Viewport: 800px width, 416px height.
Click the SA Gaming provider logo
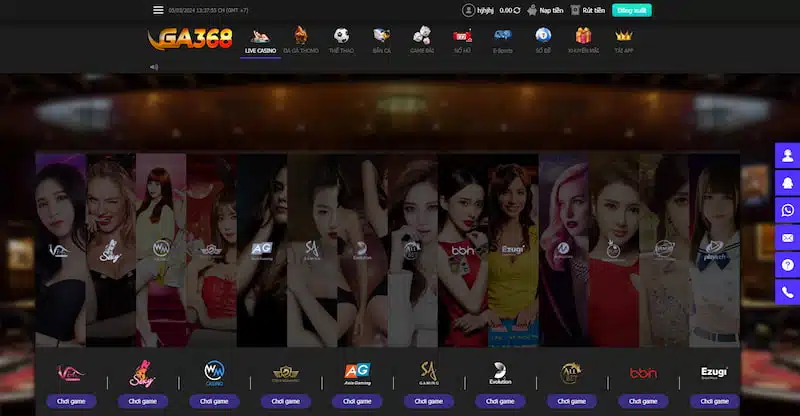[x=429, y=373]
